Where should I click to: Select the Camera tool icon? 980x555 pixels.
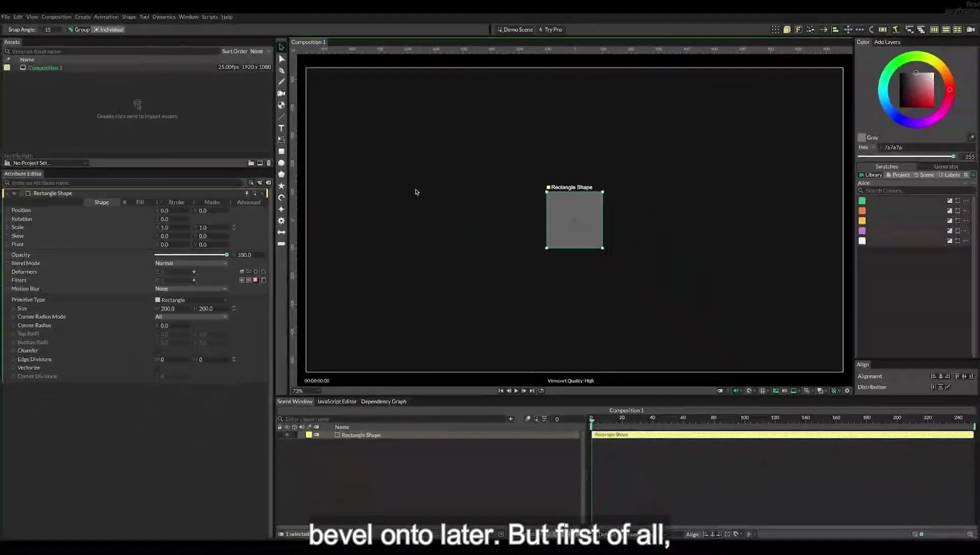281,93
